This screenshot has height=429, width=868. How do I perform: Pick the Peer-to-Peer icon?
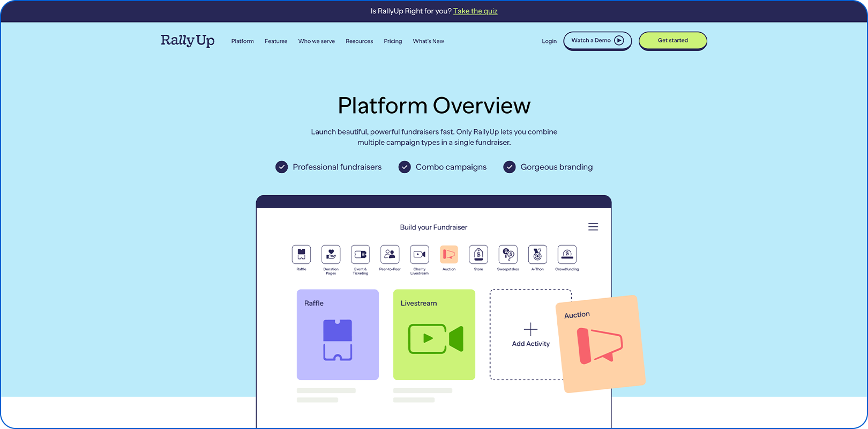[x=390, y=254]
